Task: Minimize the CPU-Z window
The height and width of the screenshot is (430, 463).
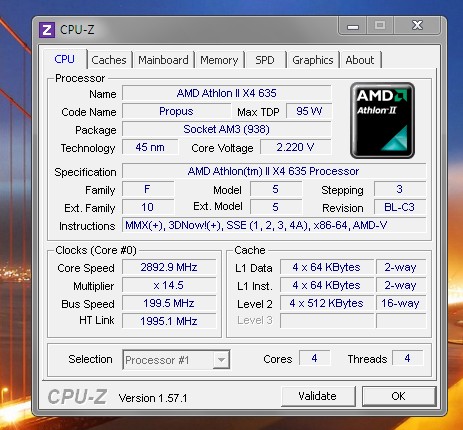Action: click(353, 26)
